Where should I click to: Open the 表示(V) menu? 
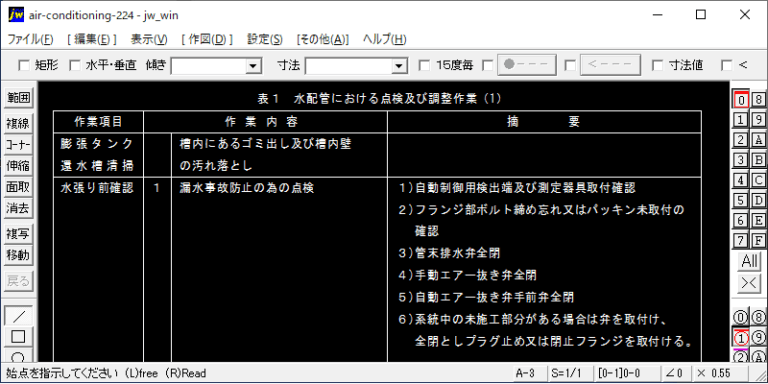149,40
